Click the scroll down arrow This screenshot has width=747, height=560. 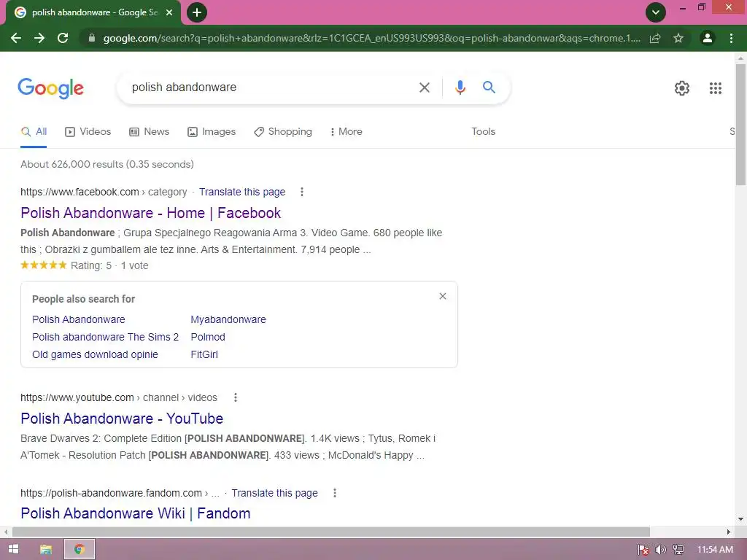[x=740, y=519]
